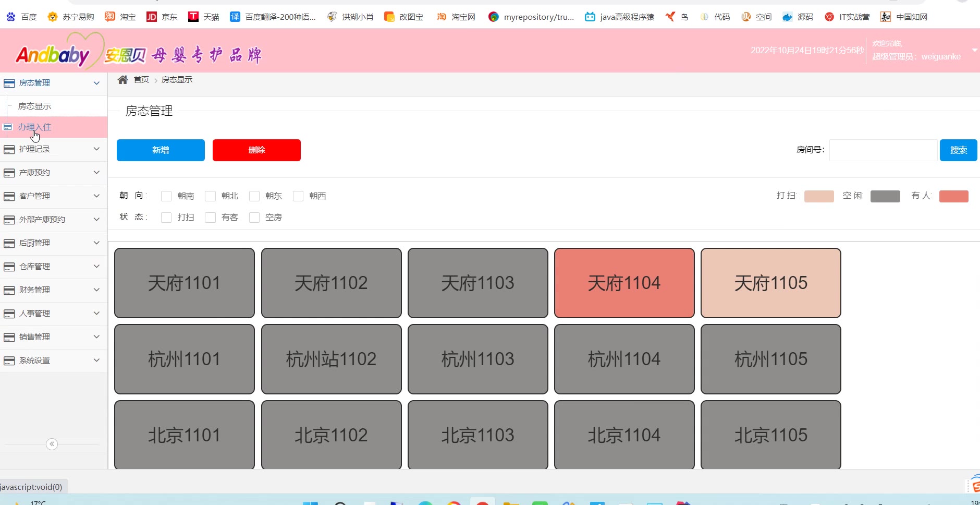Go to 首页 breadcrumb link
Screen dimensions: 980x505
[141, 79]
